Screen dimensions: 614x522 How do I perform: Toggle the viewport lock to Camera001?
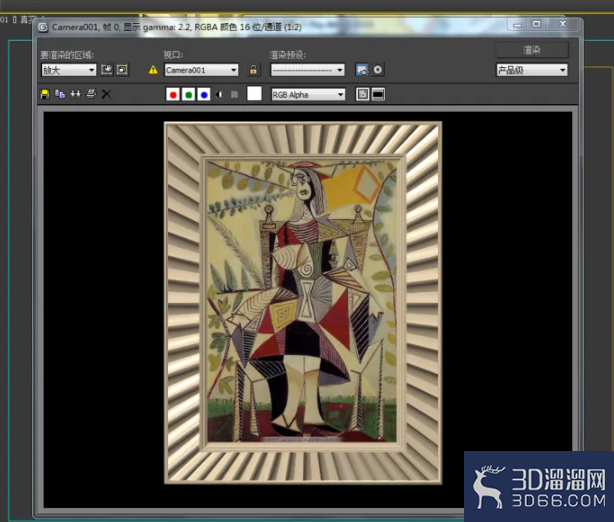coord(253,70)
